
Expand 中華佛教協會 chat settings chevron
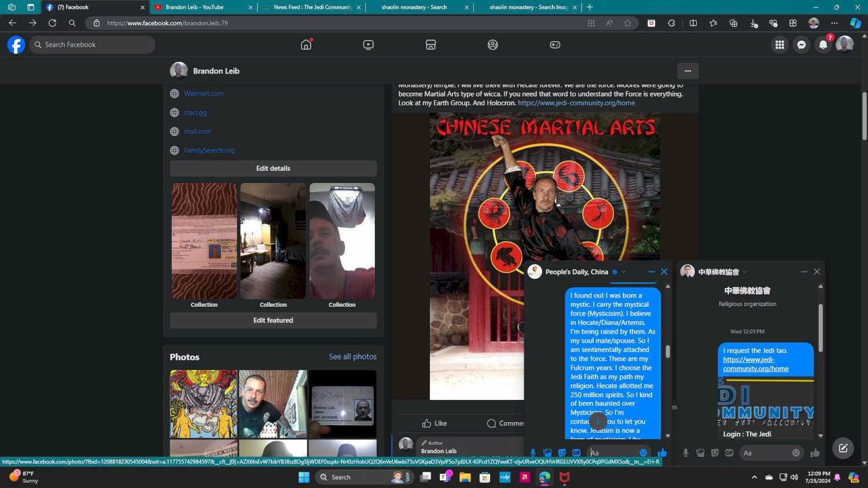745,271
